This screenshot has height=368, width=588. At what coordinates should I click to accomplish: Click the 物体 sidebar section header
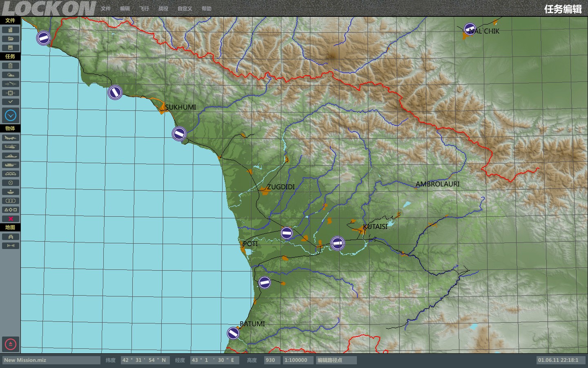click(x=10, y=128)
